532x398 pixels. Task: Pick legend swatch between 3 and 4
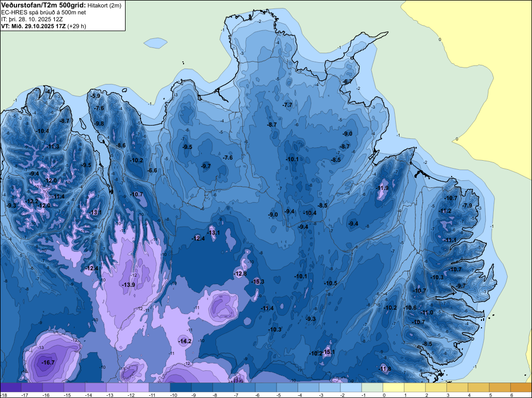click(x=458, y=387)
